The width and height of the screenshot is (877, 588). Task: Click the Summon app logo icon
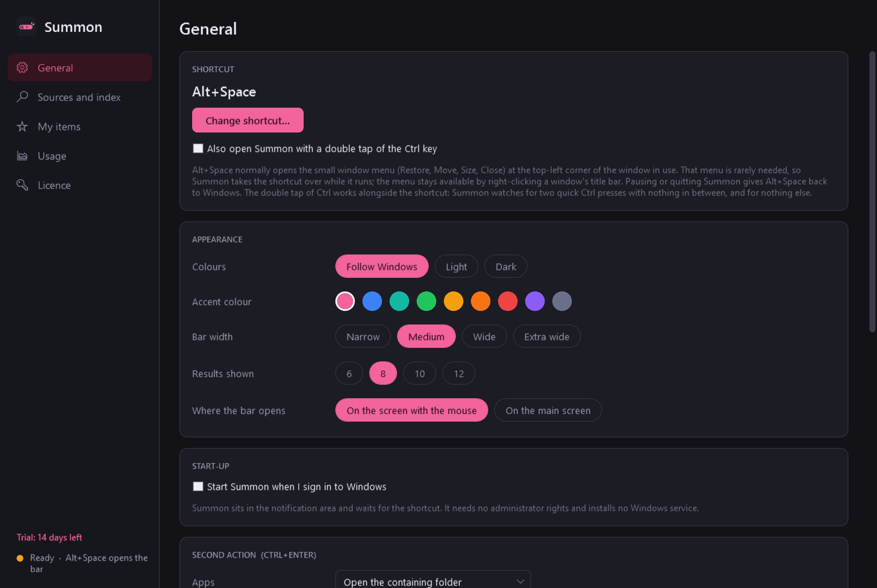26,27
